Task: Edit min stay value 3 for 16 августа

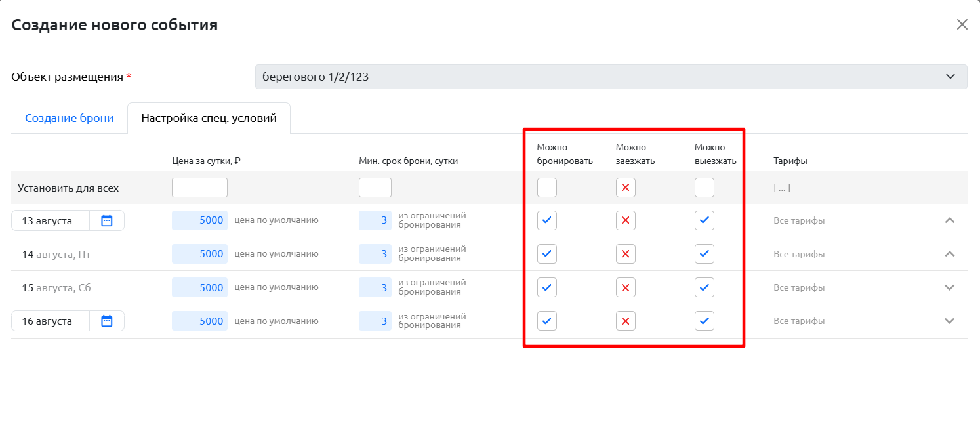Action: pos(375,321)
